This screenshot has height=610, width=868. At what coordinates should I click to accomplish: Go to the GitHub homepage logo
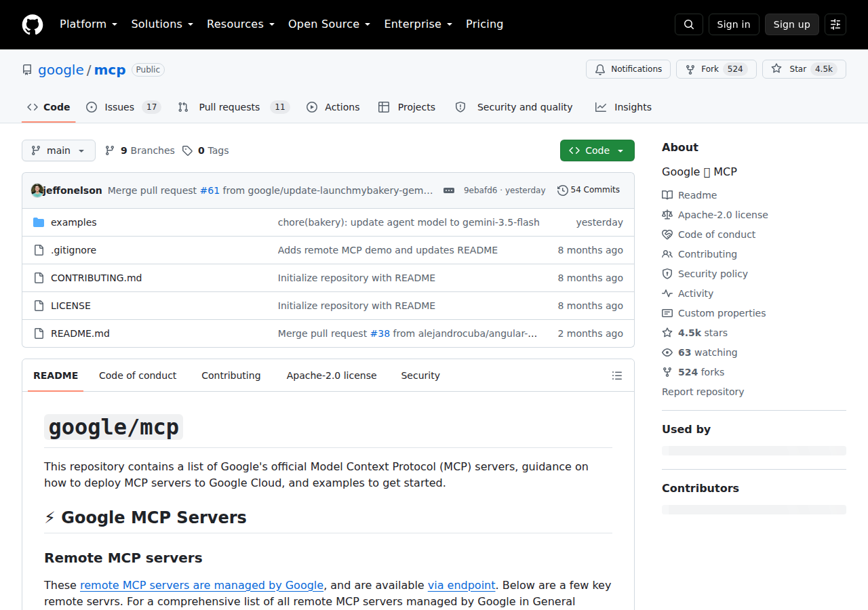33,24
